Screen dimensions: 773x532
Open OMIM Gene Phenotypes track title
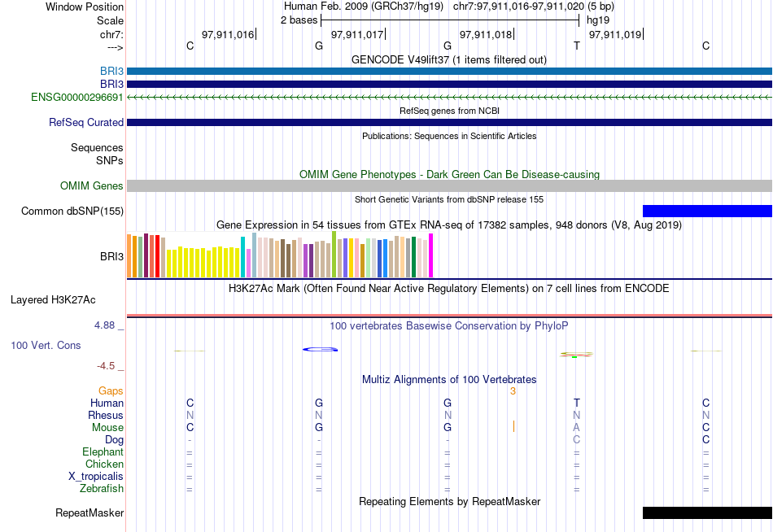coord(450,175)
